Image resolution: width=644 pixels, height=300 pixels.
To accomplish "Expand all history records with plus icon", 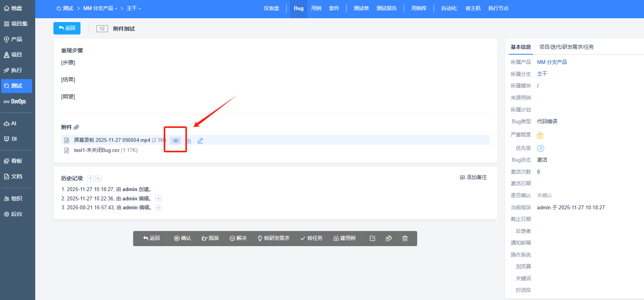I will pos(98,179).
